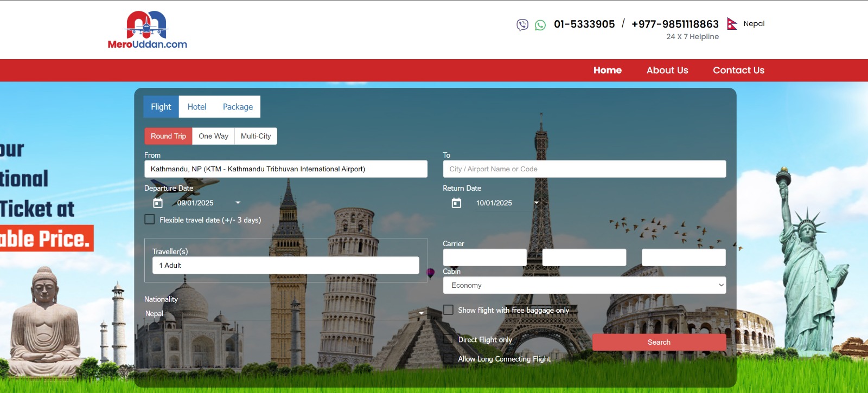
Task: Click the MeroUddan.com logo
Action: 147,30
